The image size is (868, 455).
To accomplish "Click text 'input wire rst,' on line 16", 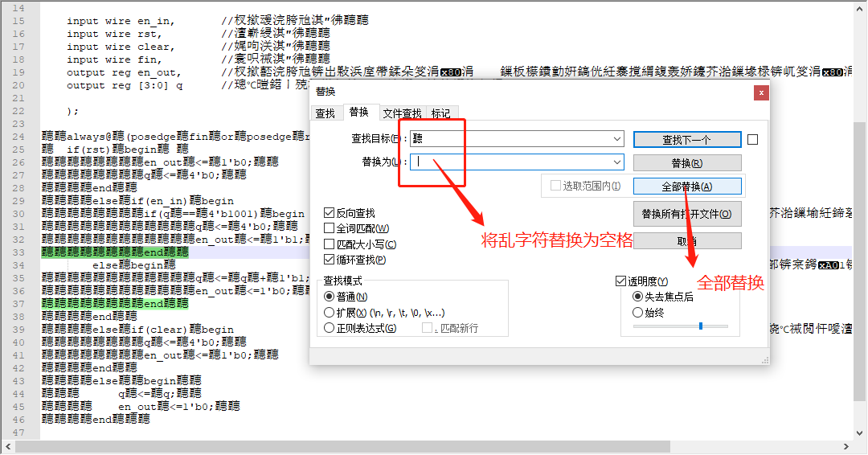I will (x=115, y=34).
